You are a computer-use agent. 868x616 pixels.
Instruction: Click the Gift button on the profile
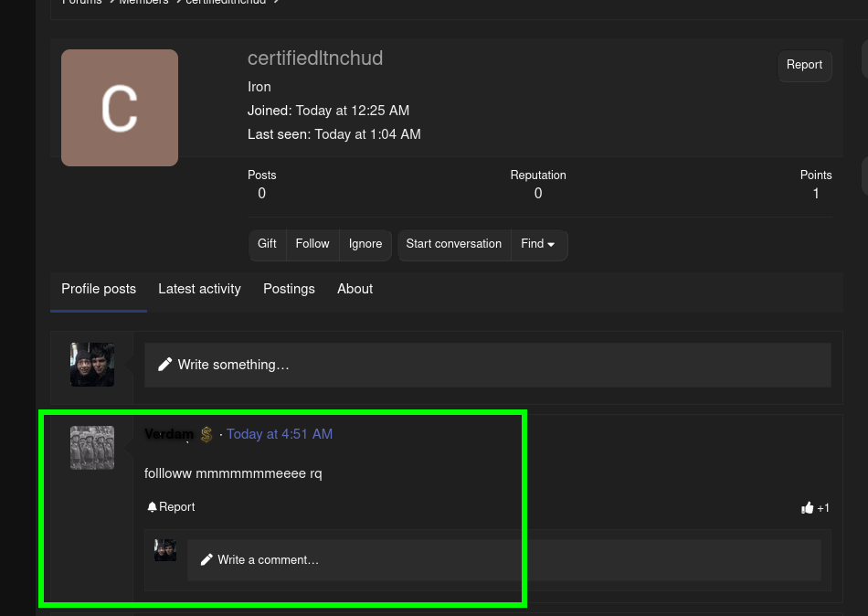267,245
